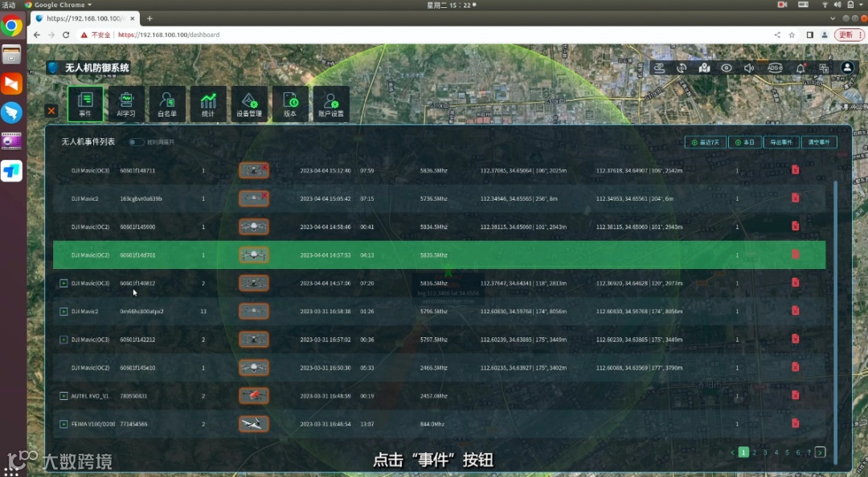Open the 统计 statistics module
Screen dimensions: 868x477
[208, 104]
